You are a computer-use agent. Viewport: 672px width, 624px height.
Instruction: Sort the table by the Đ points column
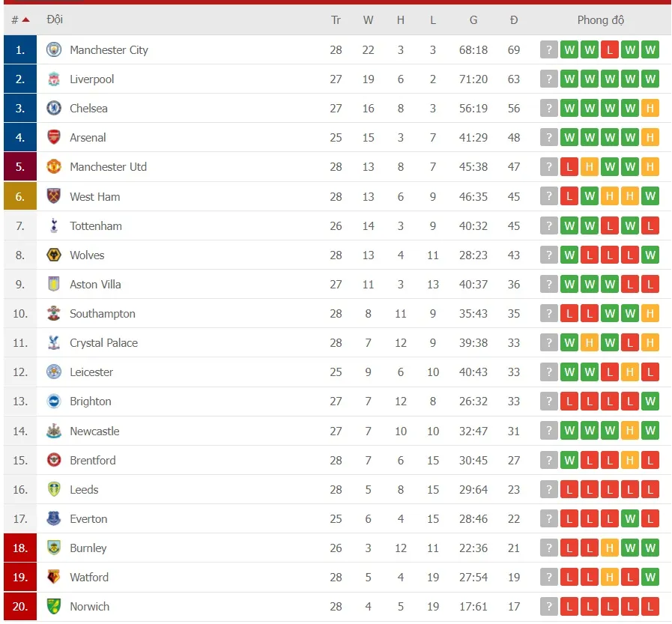[x=514, y=20]
